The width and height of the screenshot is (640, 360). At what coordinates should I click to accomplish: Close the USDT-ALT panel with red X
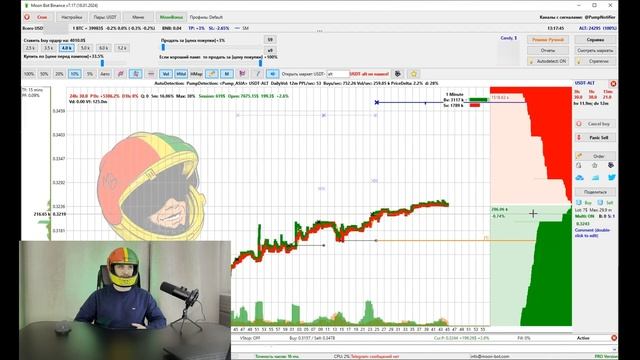(613, 83)
